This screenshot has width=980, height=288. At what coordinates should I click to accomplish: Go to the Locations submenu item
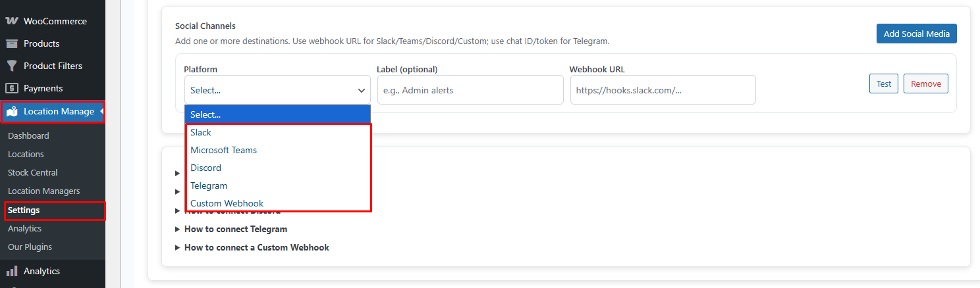26,154
